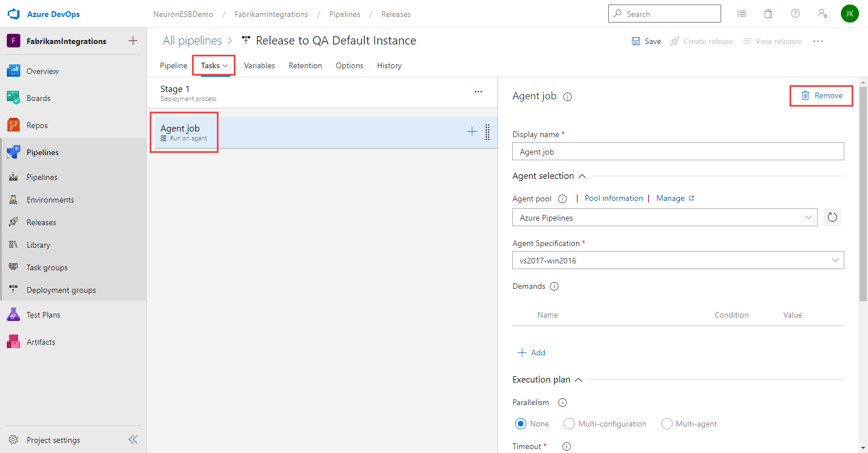Open work items list icon in header

pos(741,14)
